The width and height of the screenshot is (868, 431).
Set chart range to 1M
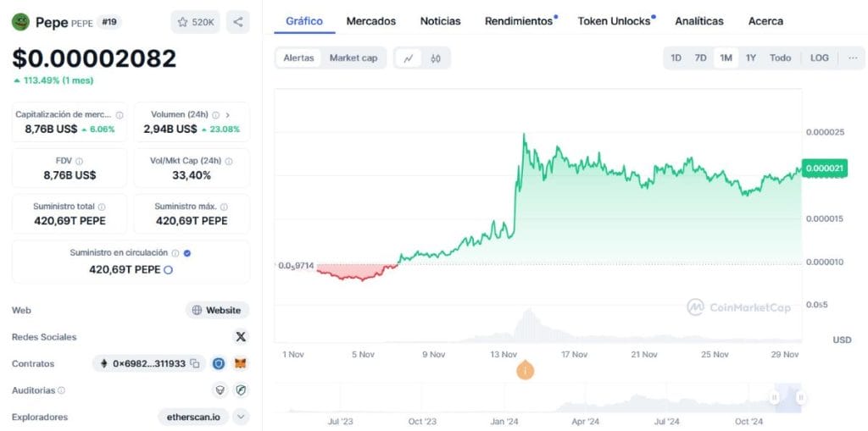(x=726, y=58)
